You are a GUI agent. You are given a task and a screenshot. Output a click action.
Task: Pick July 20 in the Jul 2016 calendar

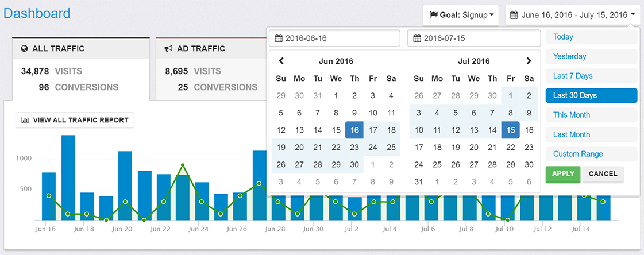tap(474, 148)
